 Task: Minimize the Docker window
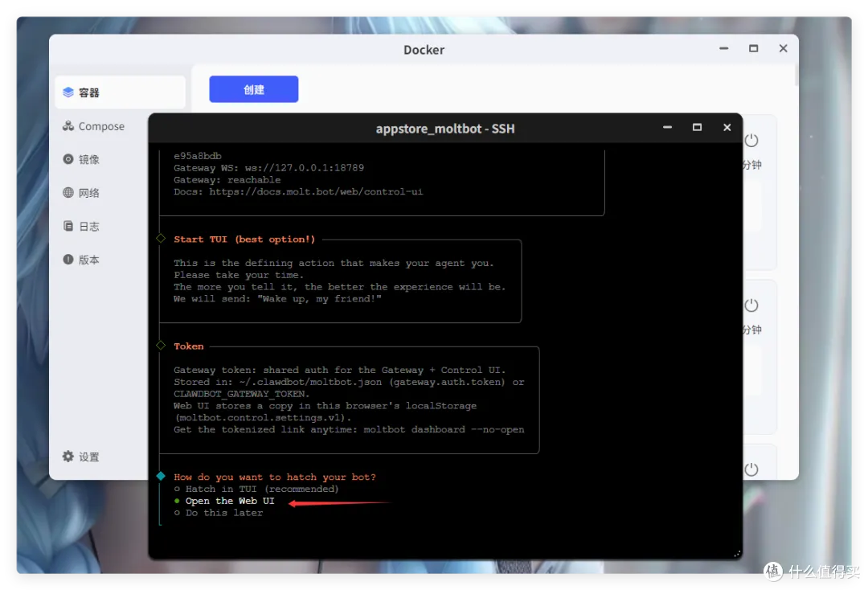[x=723, y=48]
